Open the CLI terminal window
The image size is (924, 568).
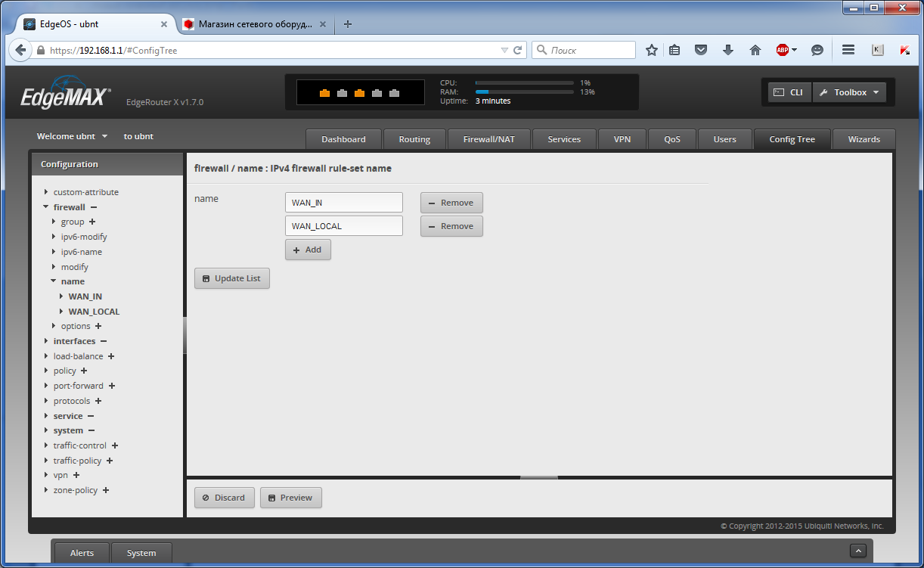coord(789,92)
